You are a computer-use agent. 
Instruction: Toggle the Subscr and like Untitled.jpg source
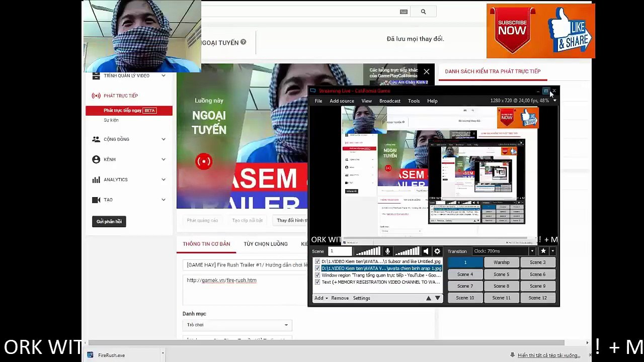pos(317,261)
